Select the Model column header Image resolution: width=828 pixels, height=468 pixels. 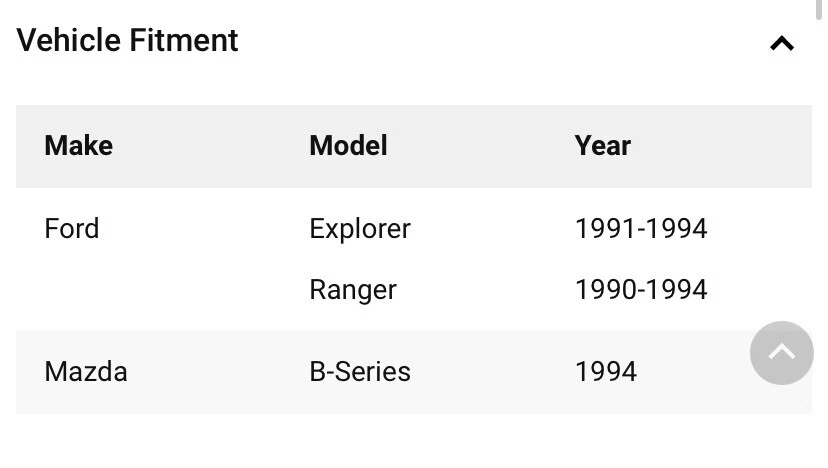point(348,146)
